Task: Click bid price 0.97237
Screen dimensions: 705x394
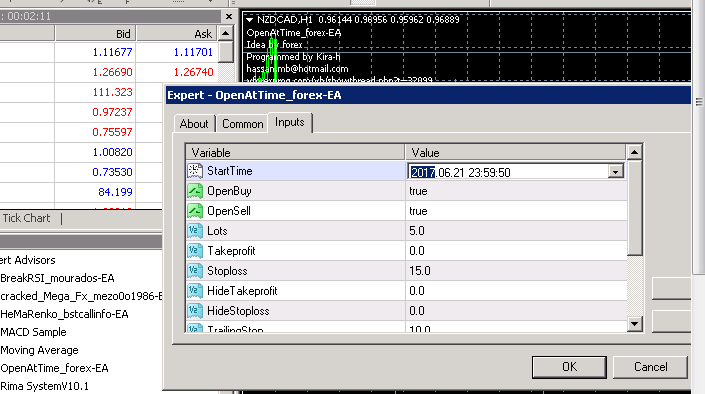Action: click(x=112, y=112)
